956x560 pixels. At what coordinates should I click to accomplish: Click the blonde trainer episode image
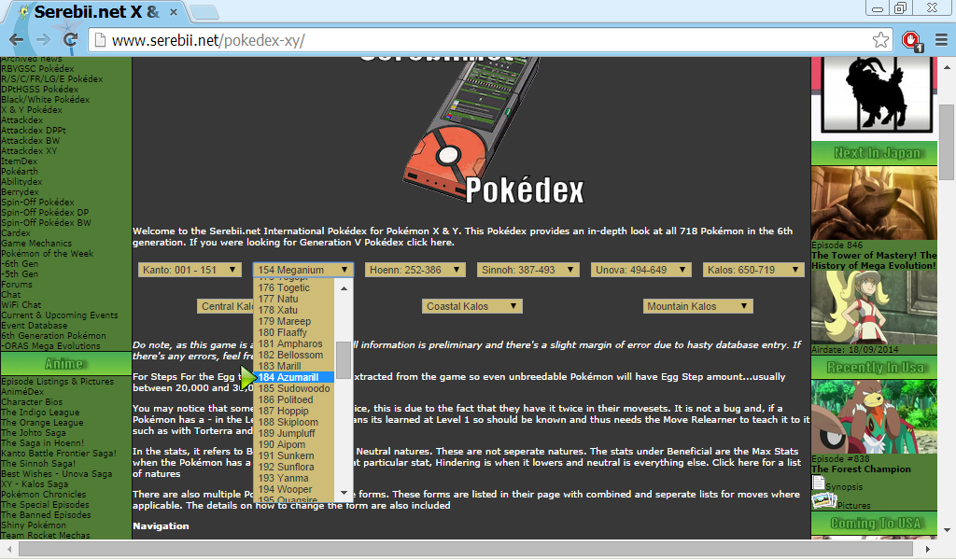pyautogui.click(x=874, y=308)
